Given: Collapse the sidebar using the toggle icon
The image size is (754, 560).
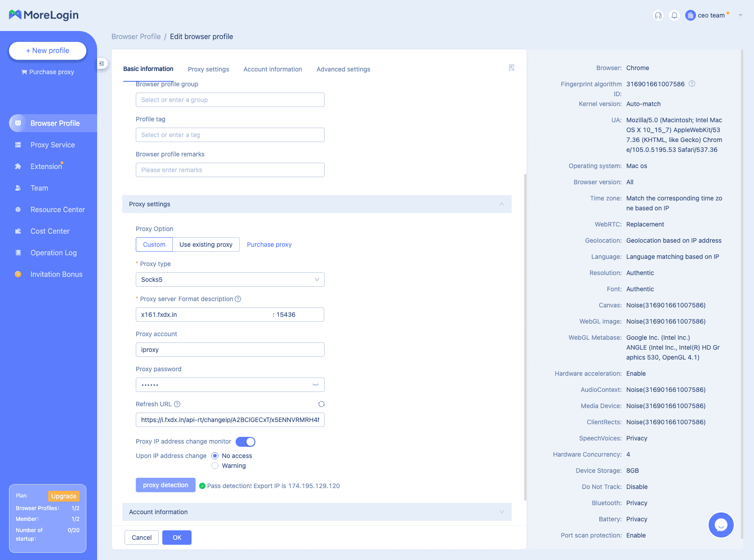Looking at the screenshot, I should pos(102,64).
